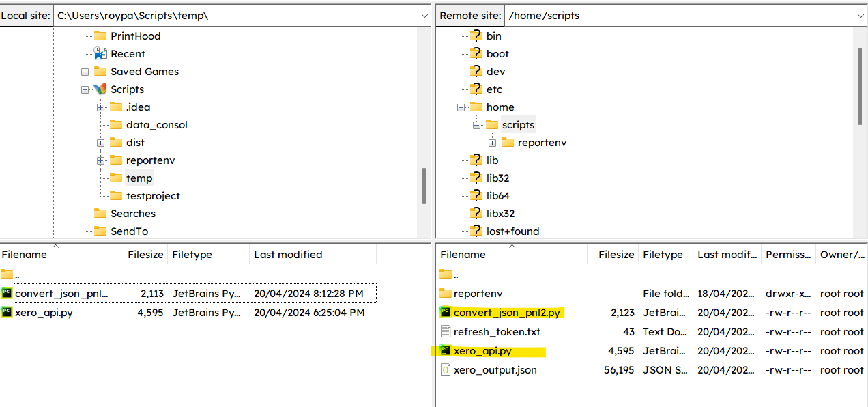Image resolution: width=868 pixels, height=407 pixels.
Task: Collapse the Scripts folder in local tree
Action: tap(85, 89)
